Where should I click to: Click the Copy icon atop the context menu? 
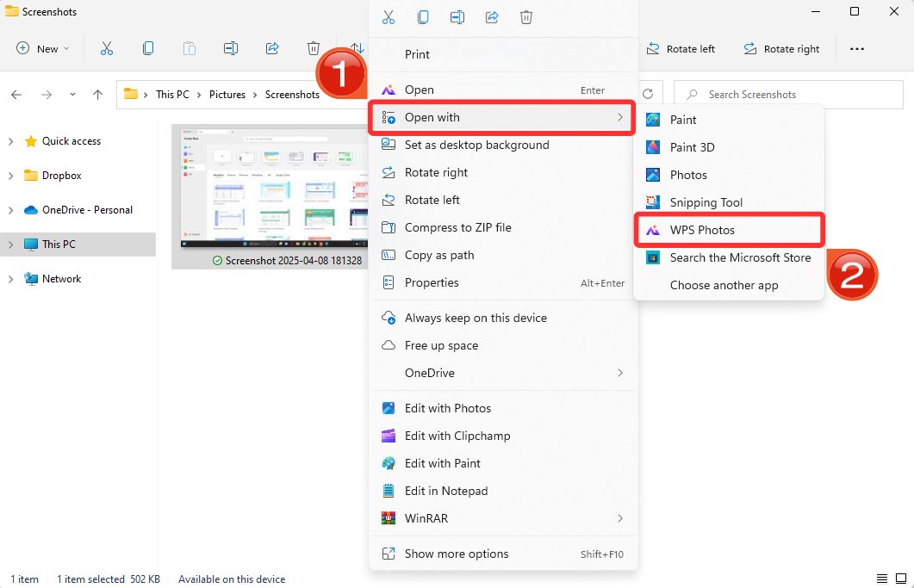[422, 16]
